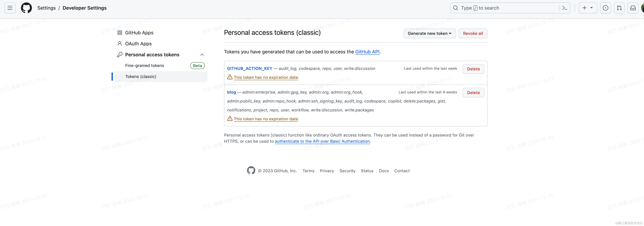Click the GitHub Octocat logo in header
This screenshot has width=644, height=226.
click(26, 8)
